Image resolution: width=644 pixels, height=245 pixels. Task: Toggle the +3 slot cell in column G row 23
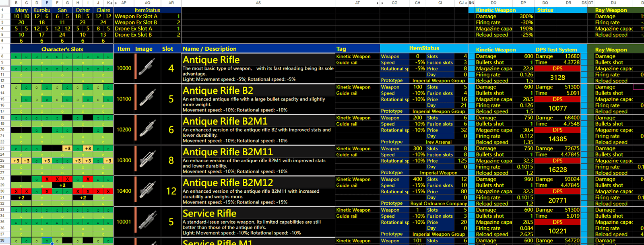68,148
